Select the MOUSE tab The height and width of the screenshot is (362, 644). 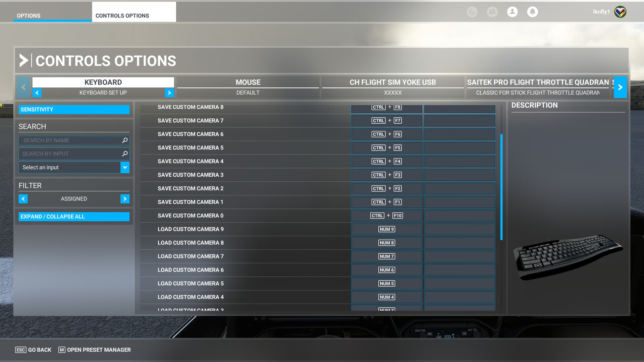[248, 82]
